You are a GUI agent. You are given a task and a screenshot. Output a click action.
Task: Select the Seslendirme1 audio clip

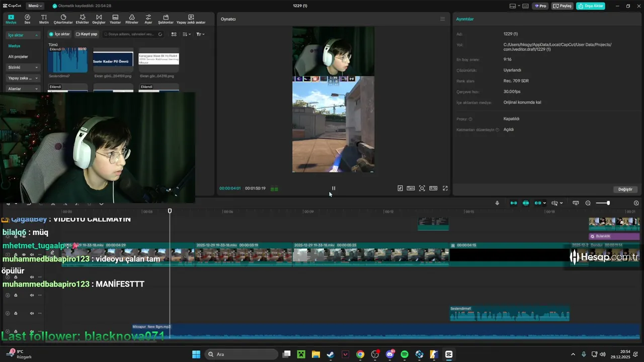tap(509, 313)
